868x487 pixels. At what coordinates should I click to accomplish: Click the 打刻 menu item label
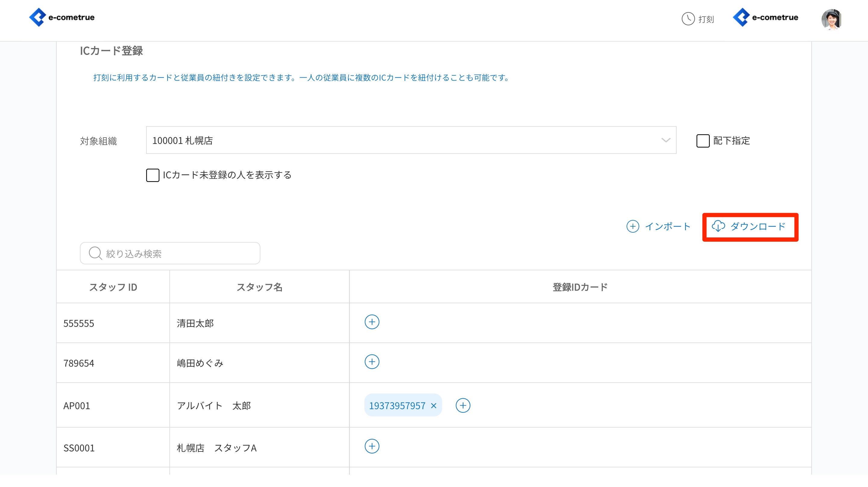coord(706,19)
